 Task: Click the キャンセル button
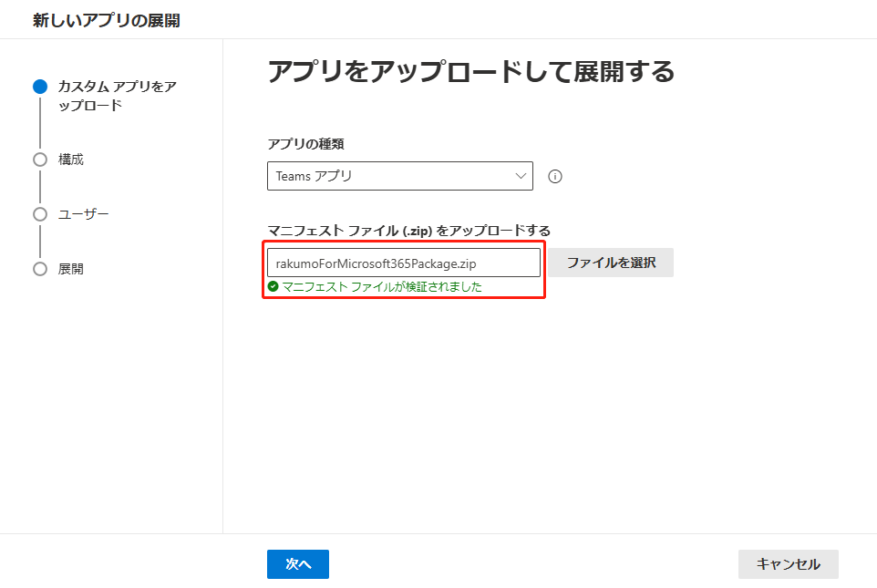[x=788, y=564]
